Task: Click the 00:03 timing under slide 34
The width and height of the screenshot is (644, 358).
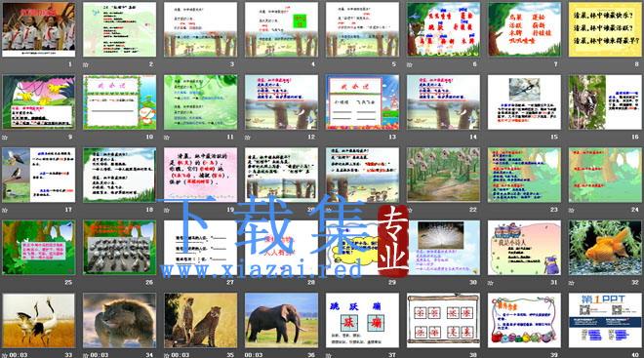Action: [100, 355]
